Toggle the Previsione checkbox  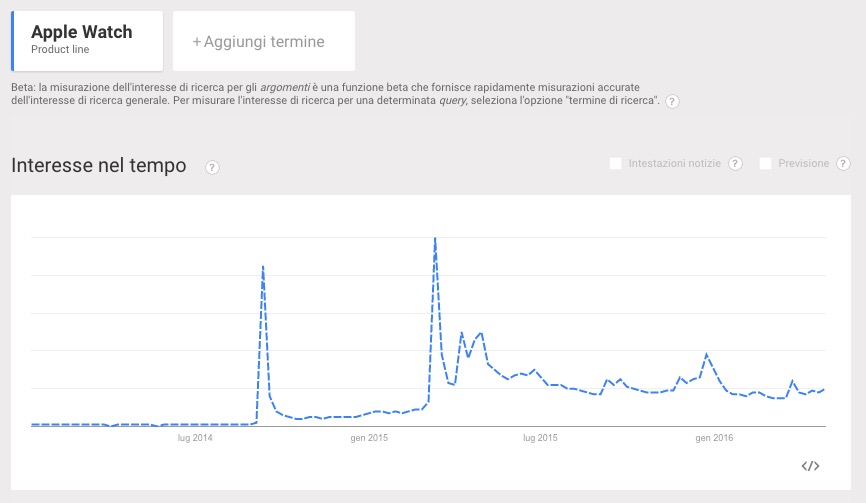(x=766, y=164)
